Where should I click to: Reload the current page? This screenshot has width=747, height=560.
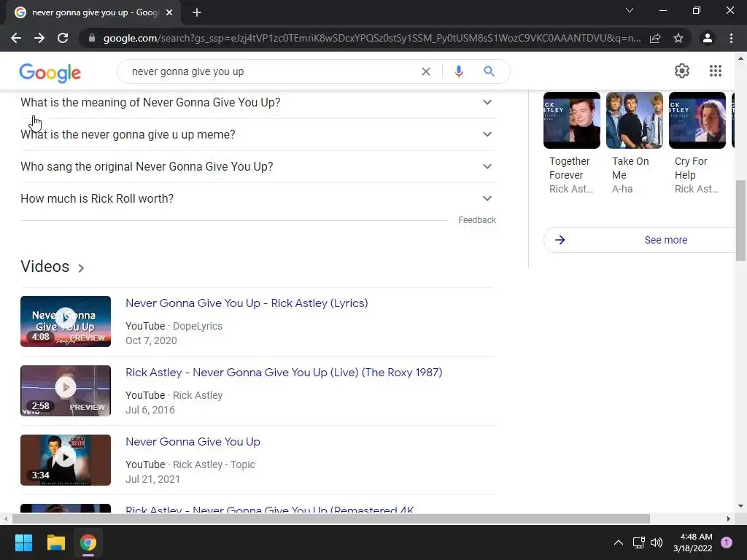pos(63,38)
